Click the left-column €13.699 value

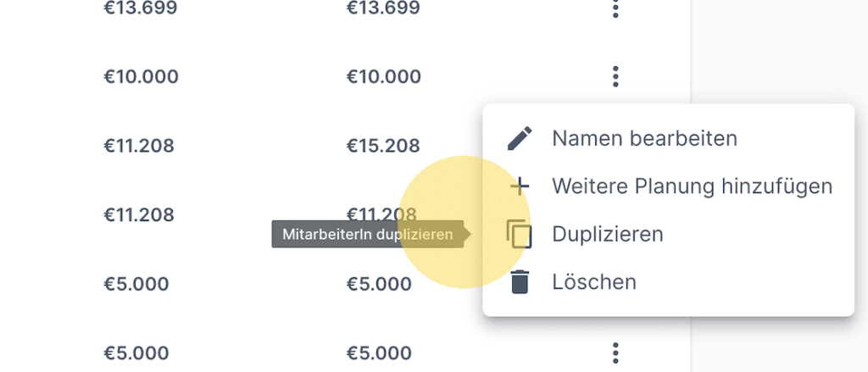click(141, 9)
